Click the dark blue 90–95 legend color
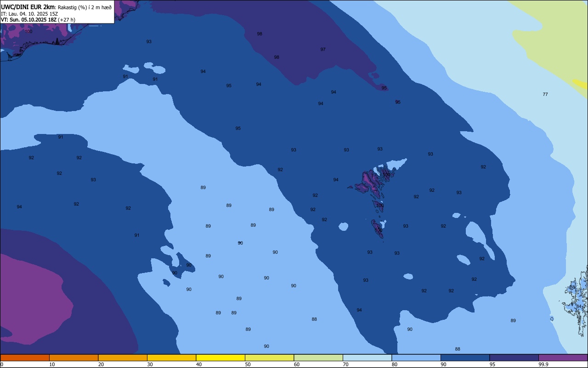This screenshot has width=588, height=368. pyautogui.click(x=465, y=357)
